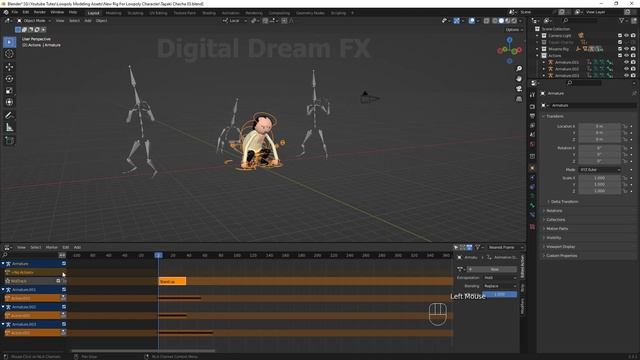640x360 pixels.
Task: Toggle camera view with camera icon
Action: click(519, 89)
